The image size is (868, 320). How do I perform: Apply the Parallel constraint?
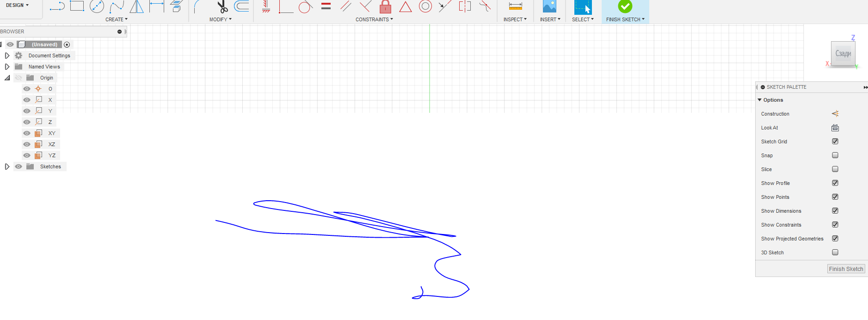(346, 6)
